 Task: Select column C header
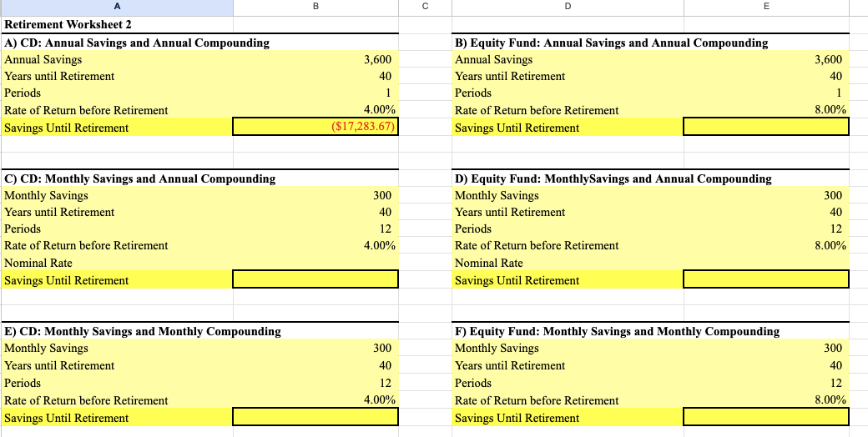425,8
